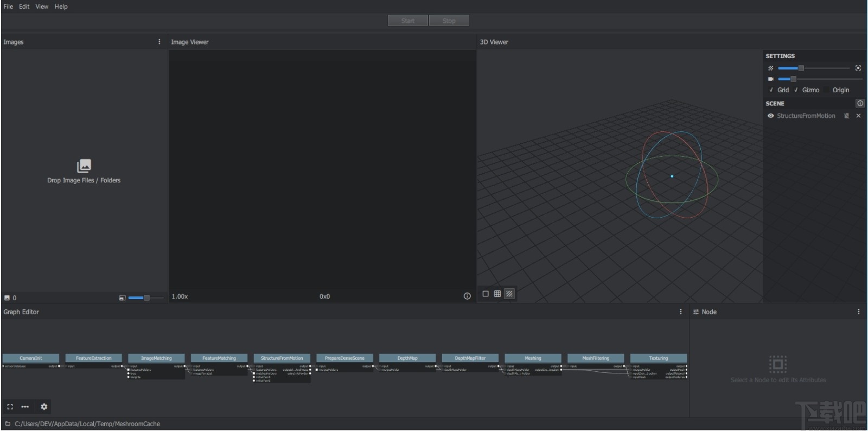Click the image metadata info icon
This screenshot has width=868, height=431.
point(467,296)
